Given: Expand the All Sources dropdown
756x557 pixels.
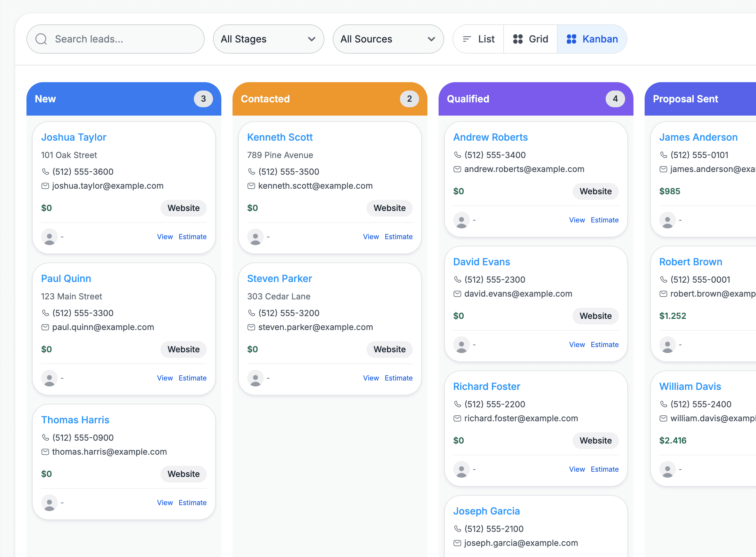Looking at the screenshot, I should 388,39.
